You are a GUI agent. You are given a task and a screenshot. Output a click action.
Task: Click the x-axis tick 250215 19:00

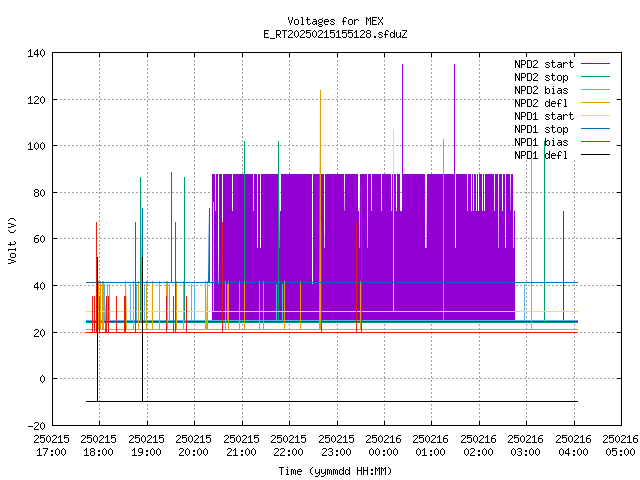(x=146, y=446)
